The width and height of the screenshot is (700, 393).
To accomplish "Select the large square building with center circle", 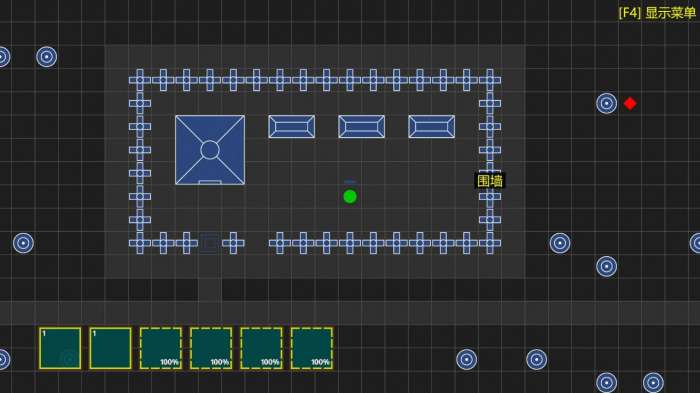I will pyautogui.click(x=210, y=150).
